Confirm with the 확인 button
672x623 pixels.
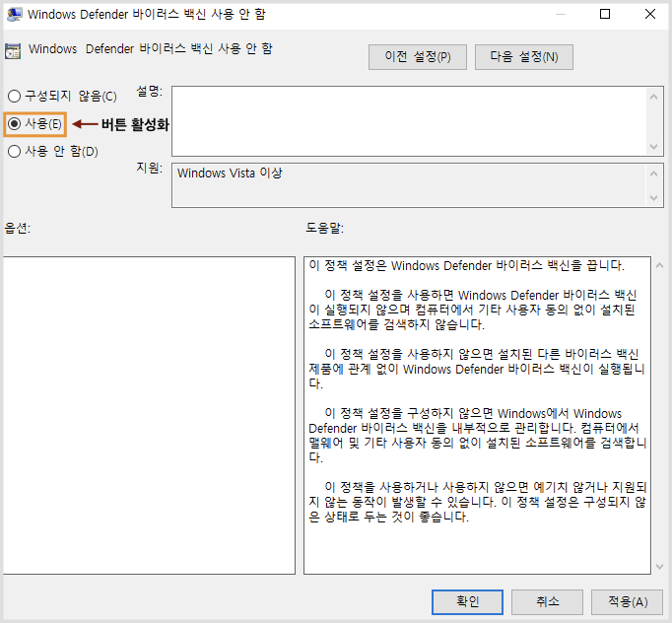467,601
